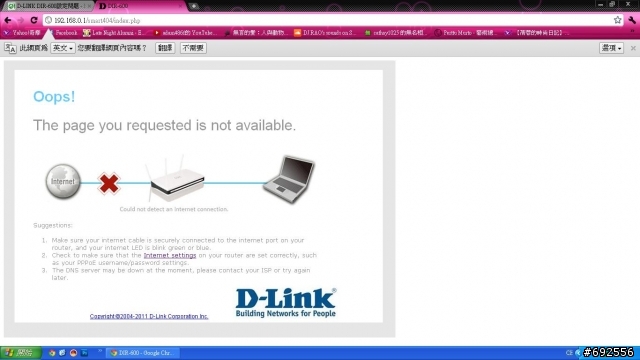Screen dimensions: 640x360
Task: Click the 翻譯 translate button
Action: coord(165,48)
